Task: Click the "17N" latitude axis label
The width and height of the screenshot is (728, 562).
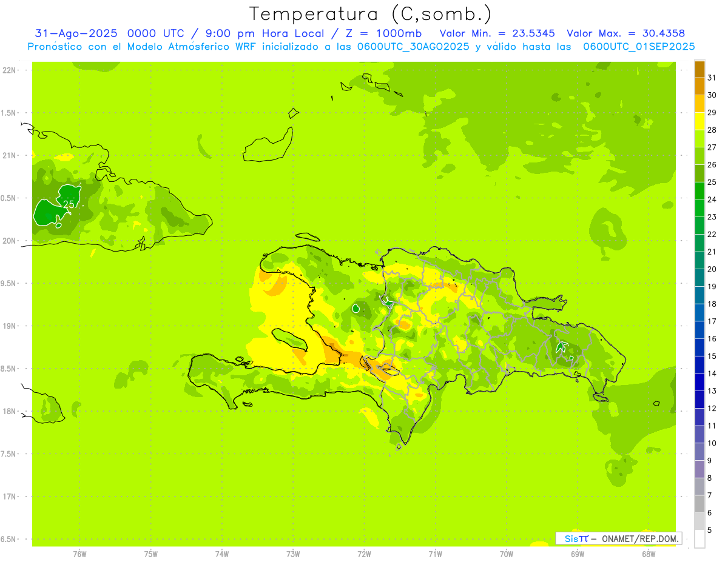Action: pyautogui.click(x=9, y=497)
